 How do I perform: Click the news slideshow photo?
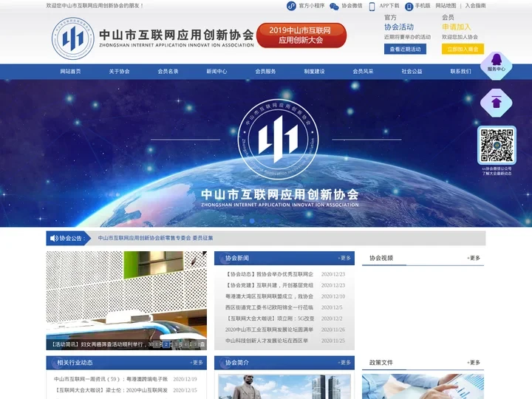(126, 295)
